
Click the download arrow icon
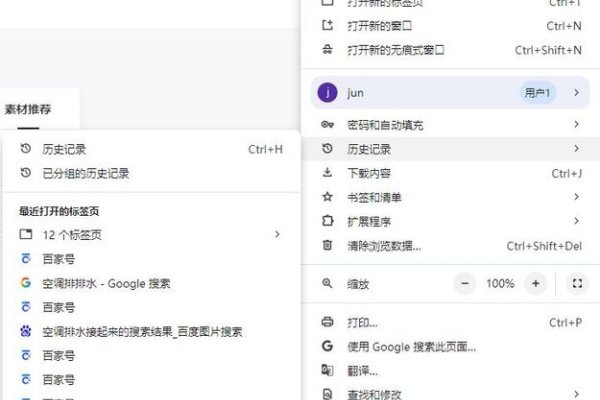point(327,173)
